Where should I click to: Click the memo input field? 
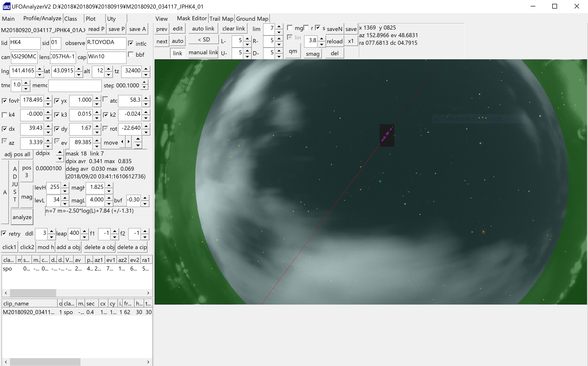pos(75,85)
